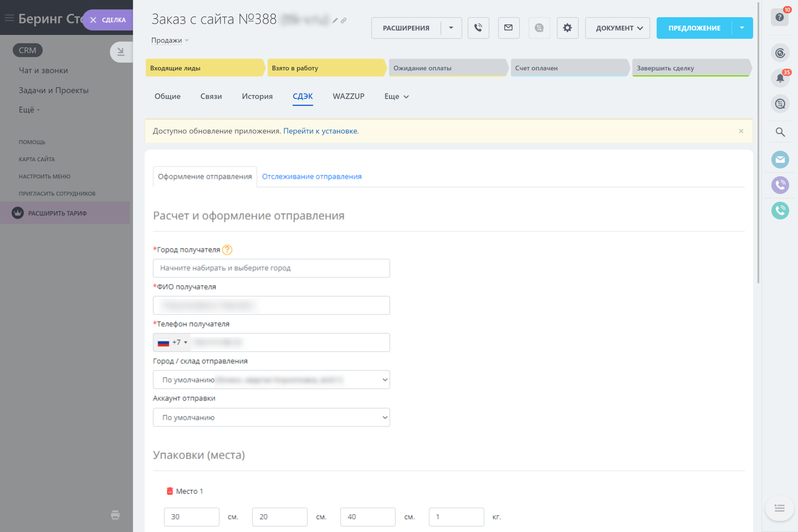This screenshot has height=532, width=798.
Task: Close the СДЕЛКА slider panel
Action: click(93, 20)
